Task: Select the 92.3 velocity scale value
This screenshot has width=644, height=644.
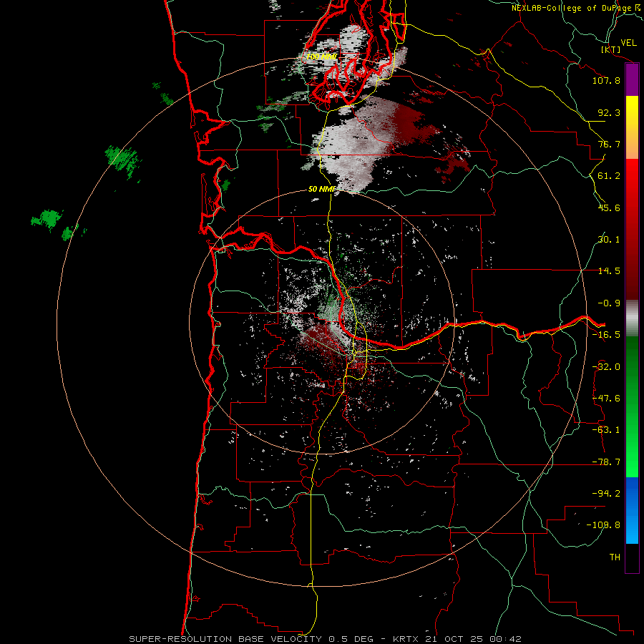Action: coord(609,112)
